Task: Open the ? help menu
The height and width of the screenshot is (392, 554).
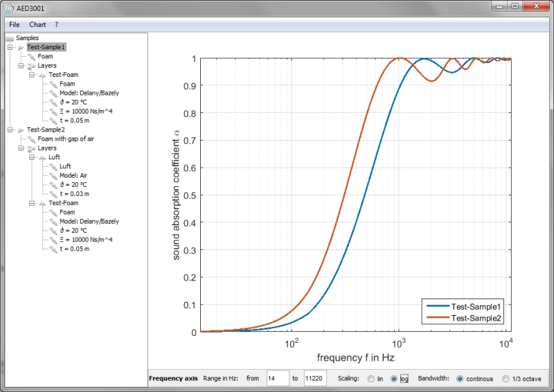Action: [x=57, y=24]
